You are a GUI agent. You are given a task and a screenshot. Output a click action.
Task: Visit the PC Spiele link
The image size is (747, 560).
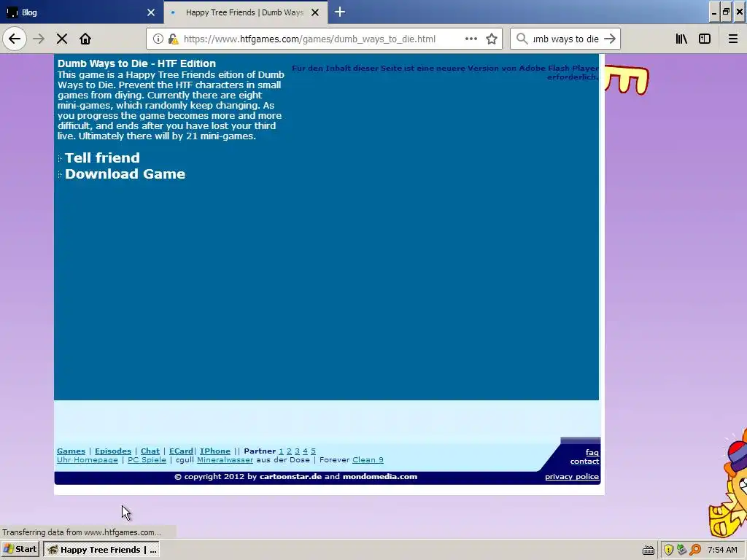147,460
